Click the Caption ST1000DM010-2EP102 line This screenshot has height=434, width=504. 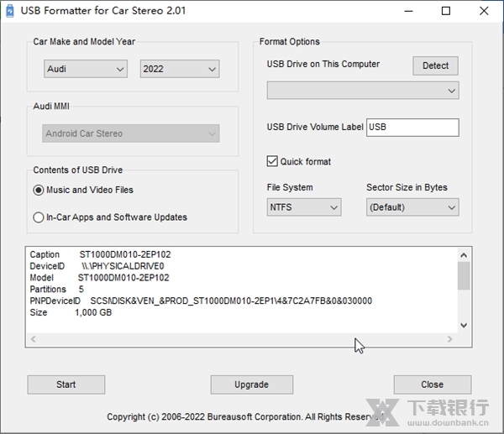(100, 254)
